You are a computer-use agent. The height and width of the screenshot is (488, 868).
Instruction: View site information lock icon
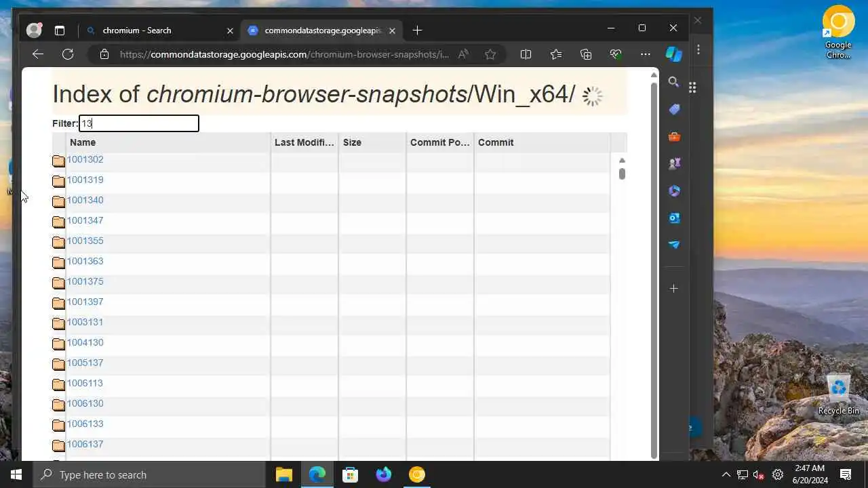[x=104, y=54]
